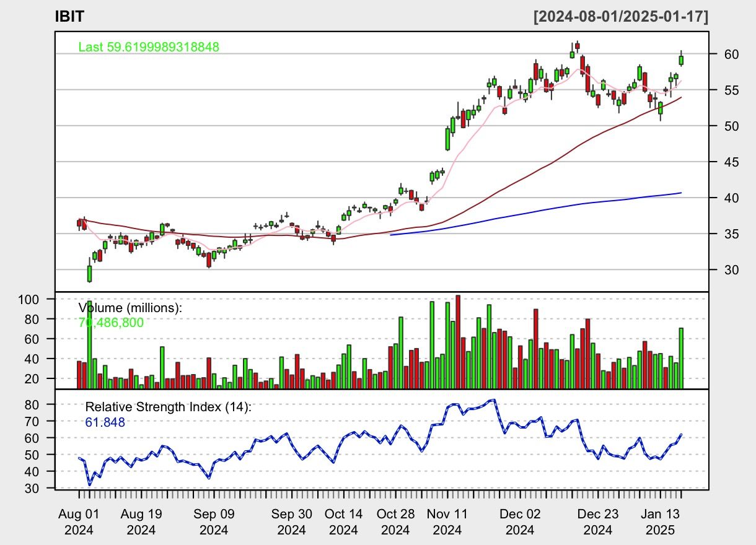Click the Dec 23 2024 date label

[x=598, y=522]
